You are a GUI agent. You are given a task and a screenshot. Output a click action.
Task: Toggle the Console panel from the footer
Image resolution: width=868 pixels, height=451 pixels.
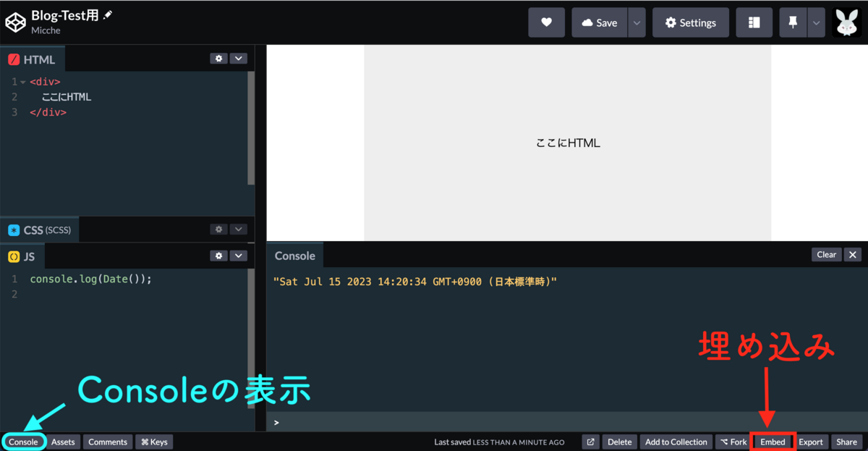[x=23, y=442]
